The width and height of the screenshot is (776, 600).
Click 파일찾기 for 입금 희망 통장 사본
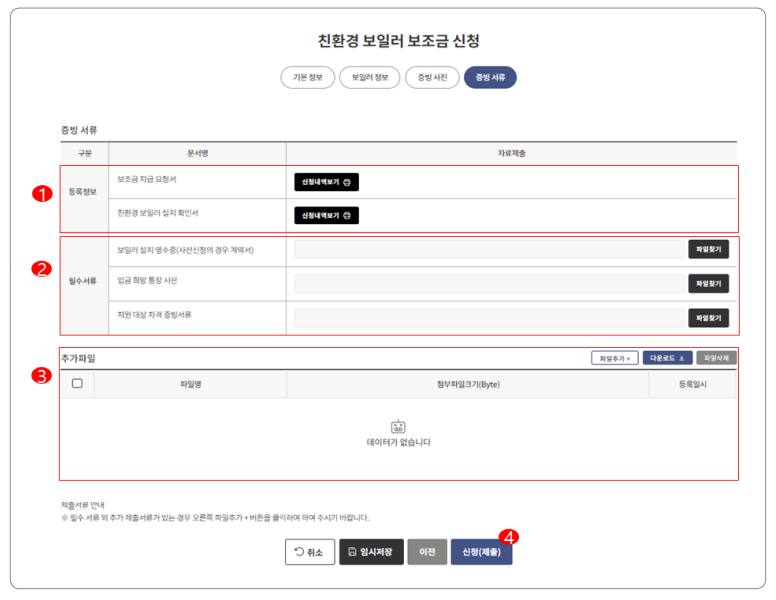708,284
